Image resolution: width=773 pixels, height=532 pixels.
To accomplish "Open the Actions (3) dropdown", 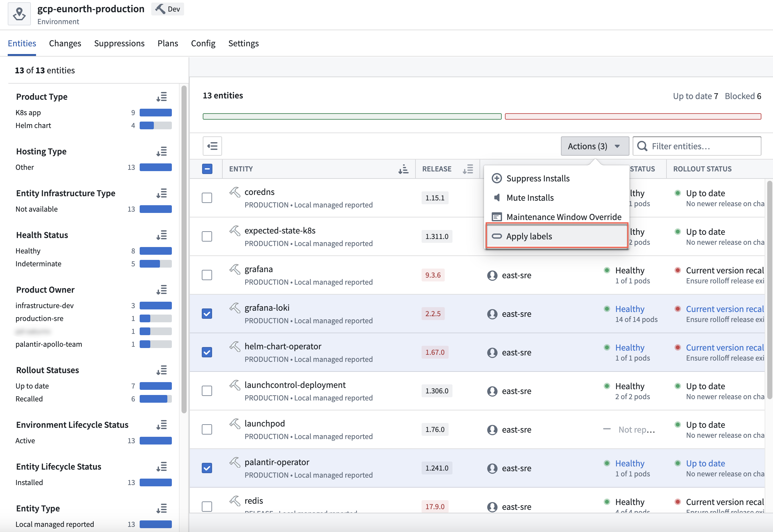I will pos(595,146).
